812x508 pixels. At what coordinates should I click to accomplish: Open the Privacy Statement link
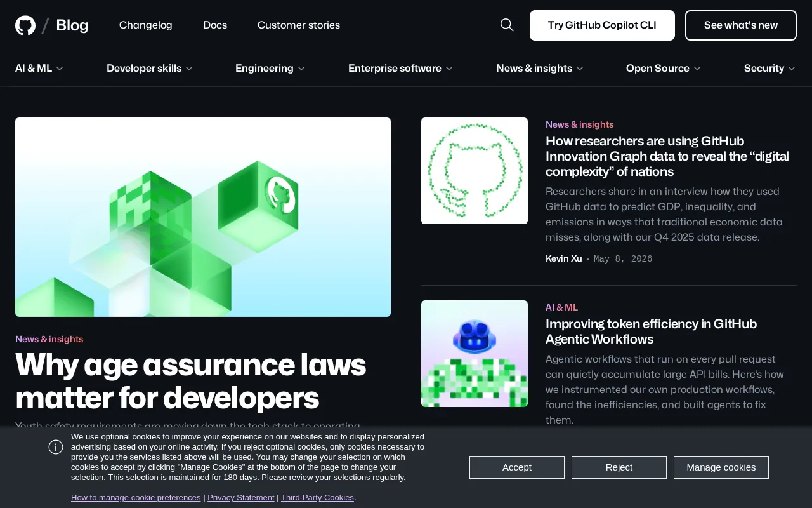[241, 497]
